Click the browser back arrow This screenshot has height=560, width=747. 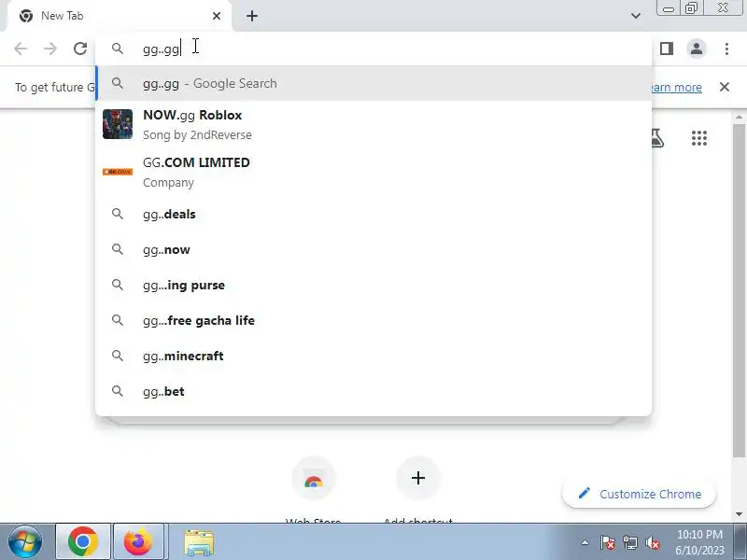click(21, 49)
